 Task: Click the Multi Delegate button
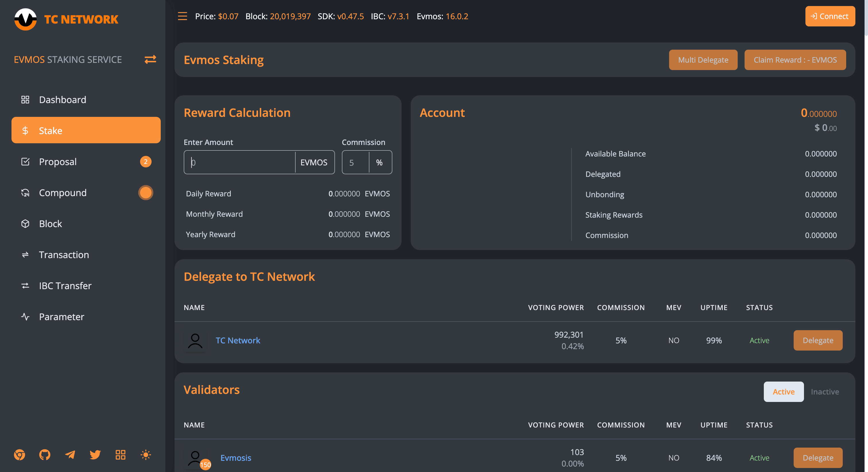click(703, 60)
